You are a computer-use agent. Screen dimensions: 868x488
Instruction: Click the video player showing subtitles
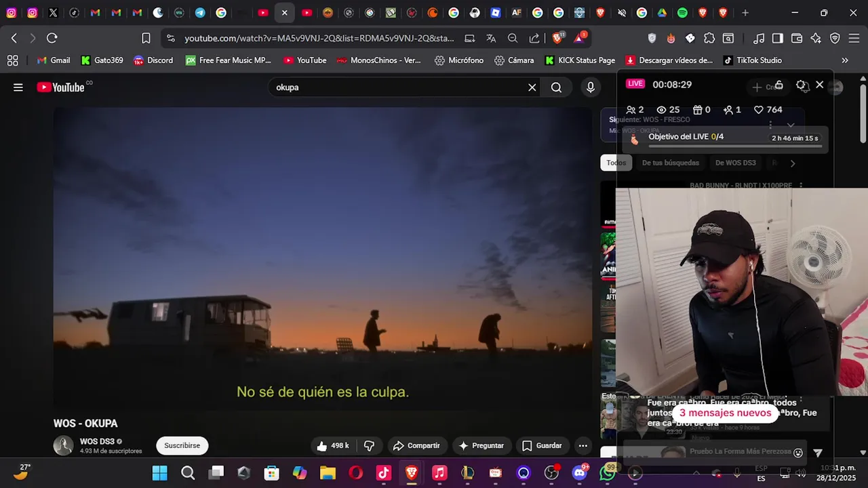[323, 258]
